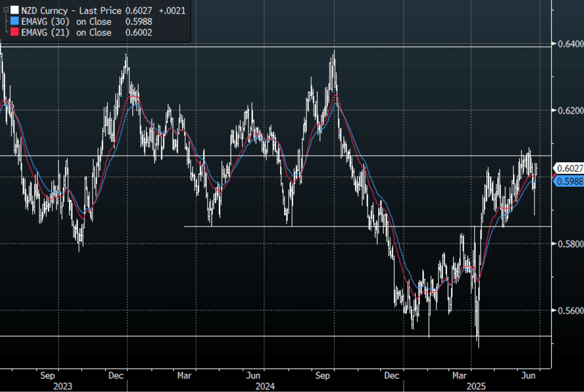Select the NZD Curncy - Last Price legend label
Viewport: 584px width, 392px height.
click(71, 10)
